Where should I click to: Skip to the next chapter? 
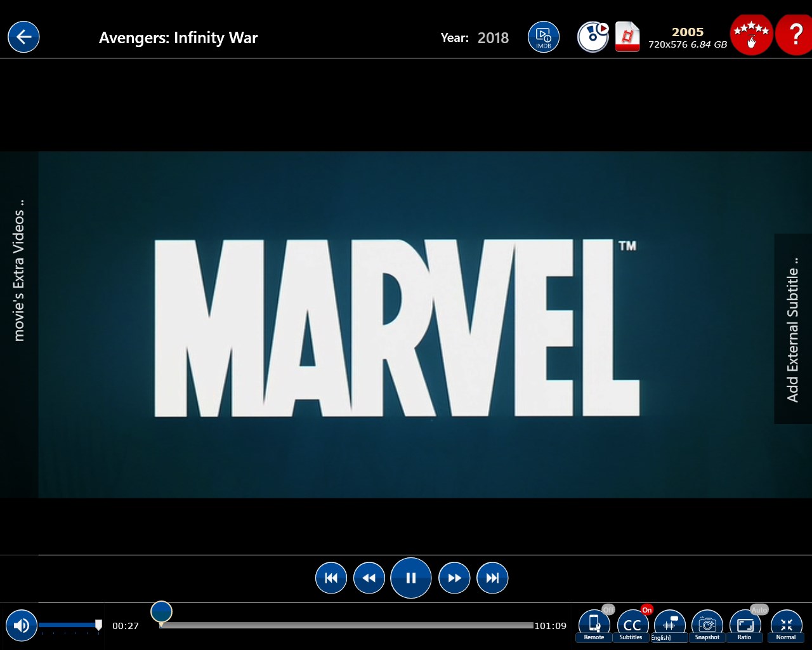(492, 578)
